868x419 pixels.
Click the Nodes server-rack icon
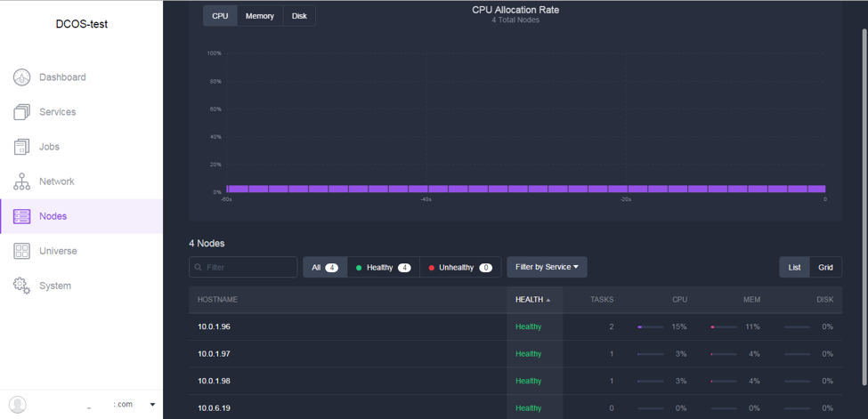pyautogui.click(x=21, y=216)
